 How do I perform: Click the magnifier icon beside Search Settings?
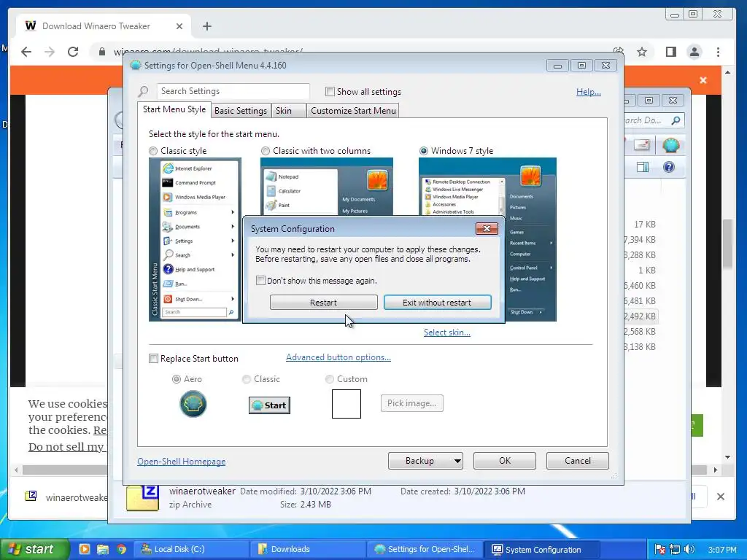[144, 91]
